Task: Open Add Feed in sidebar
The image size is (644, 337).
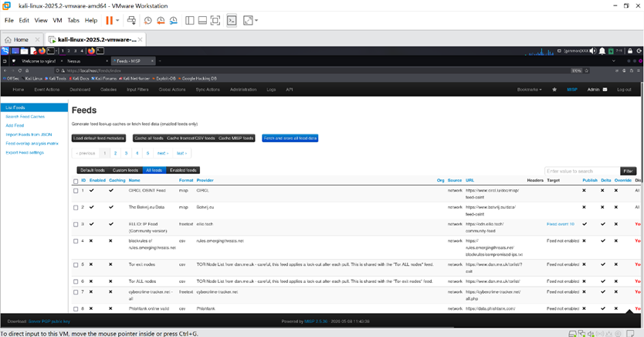Action: [15, 125]
